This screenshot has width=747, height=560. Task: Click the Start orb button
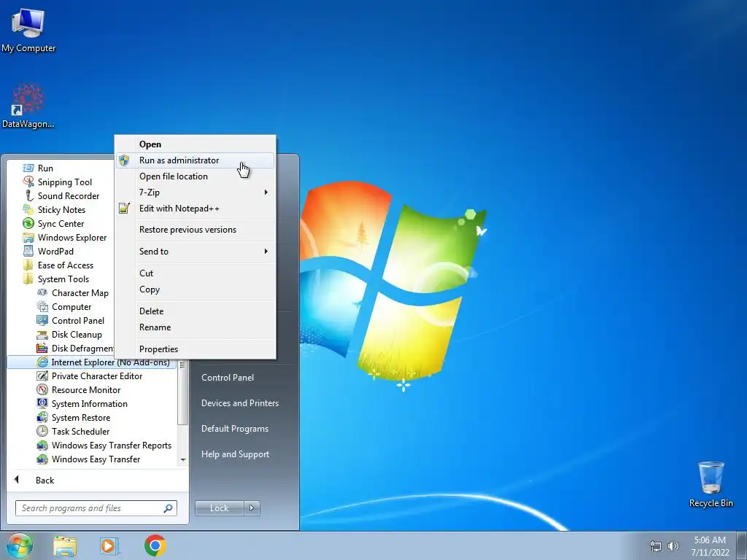[x=18, y=545]
